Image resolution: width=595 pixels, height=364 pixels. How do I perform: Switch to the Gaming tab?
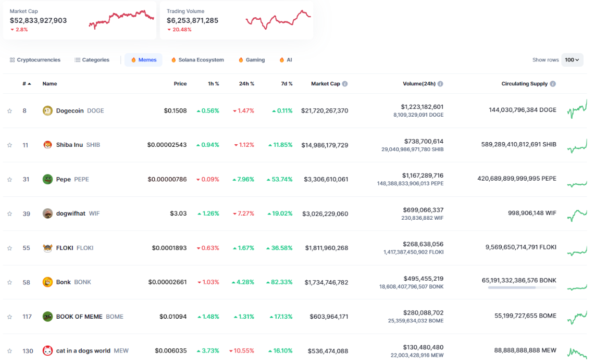[252, 60]
